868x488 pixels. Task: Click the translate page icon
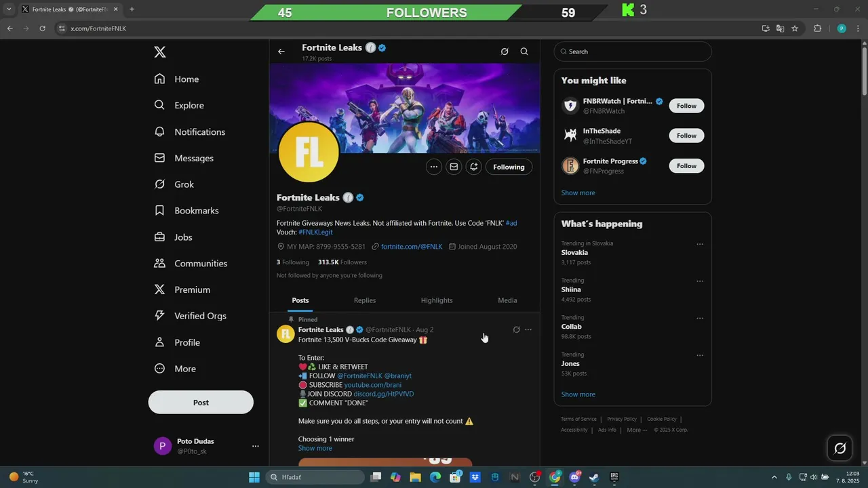(780, 28)
